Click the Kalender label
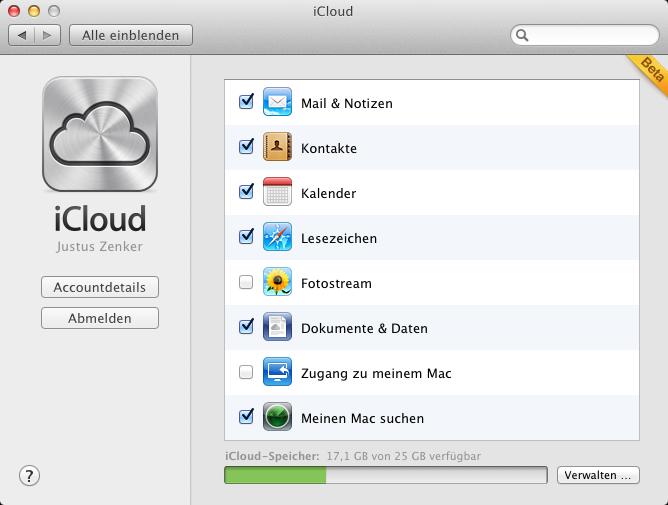The image size is (668, 505). pos(328,193)
